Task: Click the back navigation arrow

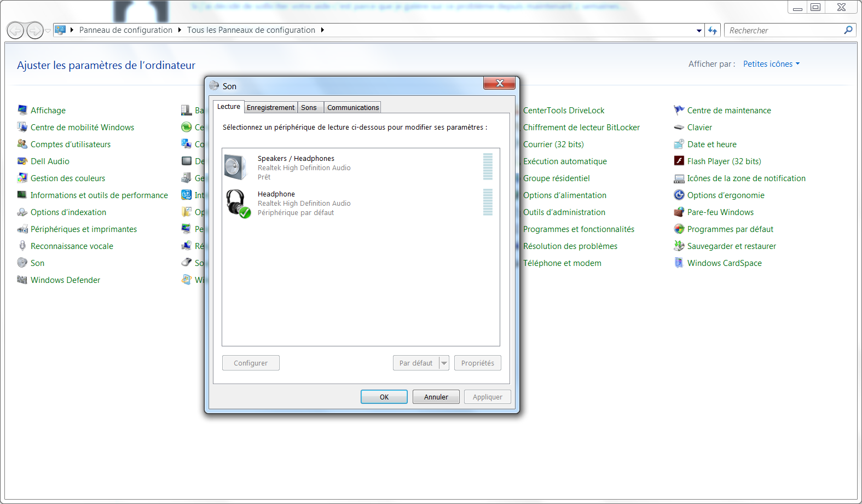Action: pos(15,30)
